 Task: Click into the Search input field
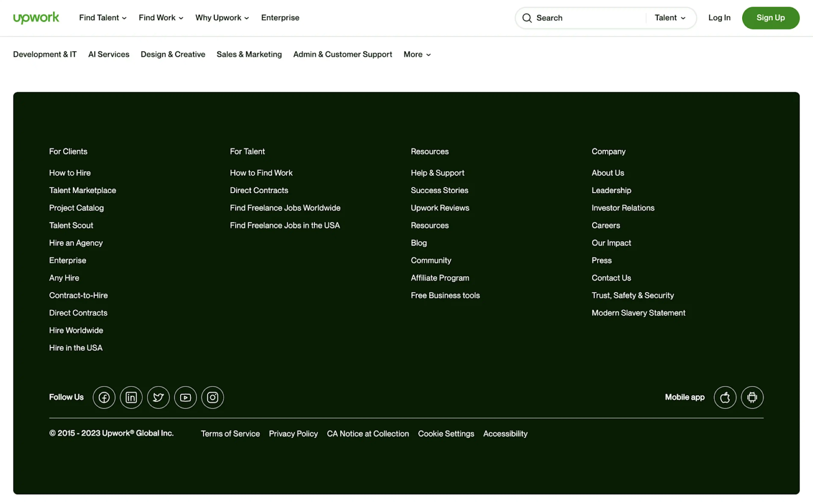[587, 18]
